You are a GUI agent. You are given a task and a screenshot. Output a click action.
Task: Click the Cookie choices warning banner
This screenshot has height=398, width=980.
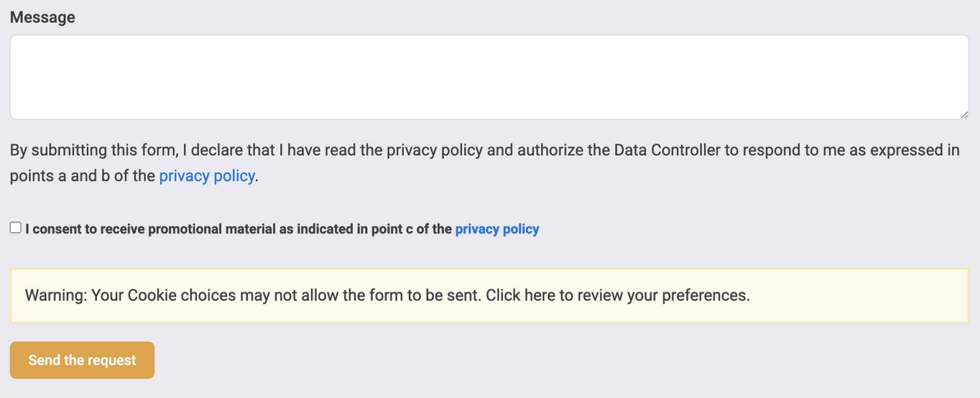[x=490, y=295]
